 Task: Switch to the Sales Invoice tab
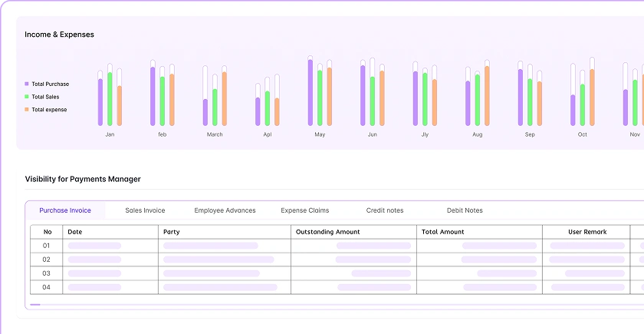[x=145, y=210]
